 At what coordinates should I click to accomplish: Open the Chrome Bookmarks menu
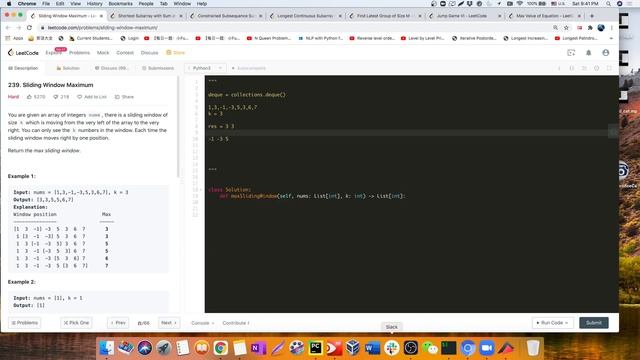coord(120,4)
